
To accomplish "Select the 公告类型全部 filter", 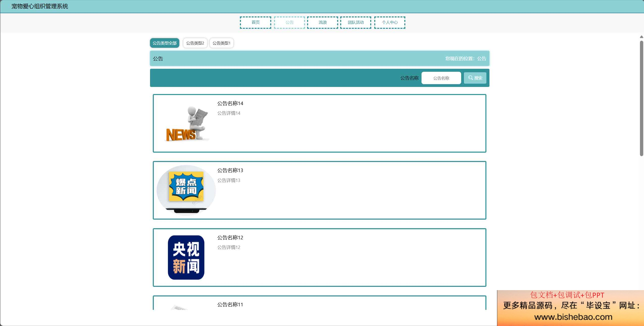I will click(x=164, y=43).
